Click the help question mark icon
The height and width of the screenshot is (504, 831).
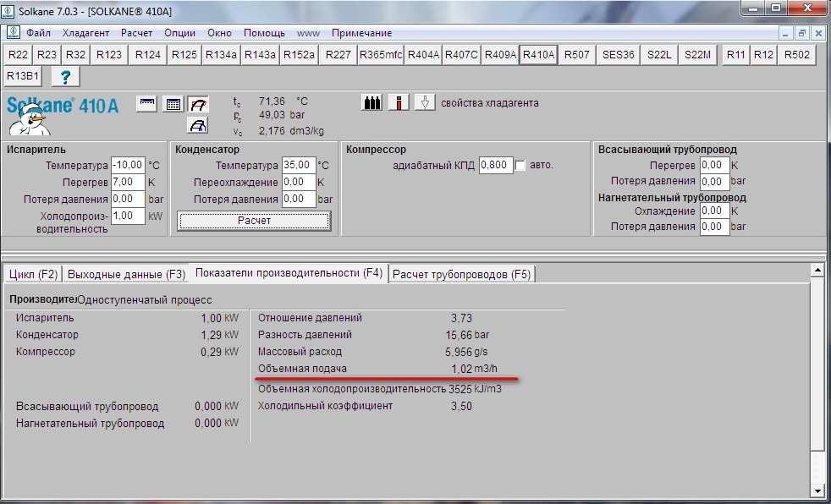coord(66,76)
